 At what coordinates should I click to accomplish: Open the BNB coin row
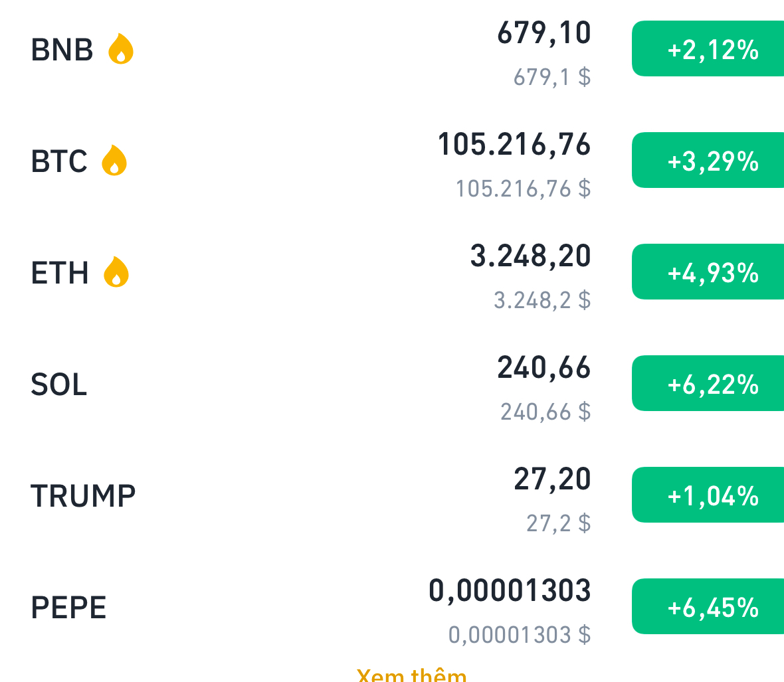click(62, 50)
